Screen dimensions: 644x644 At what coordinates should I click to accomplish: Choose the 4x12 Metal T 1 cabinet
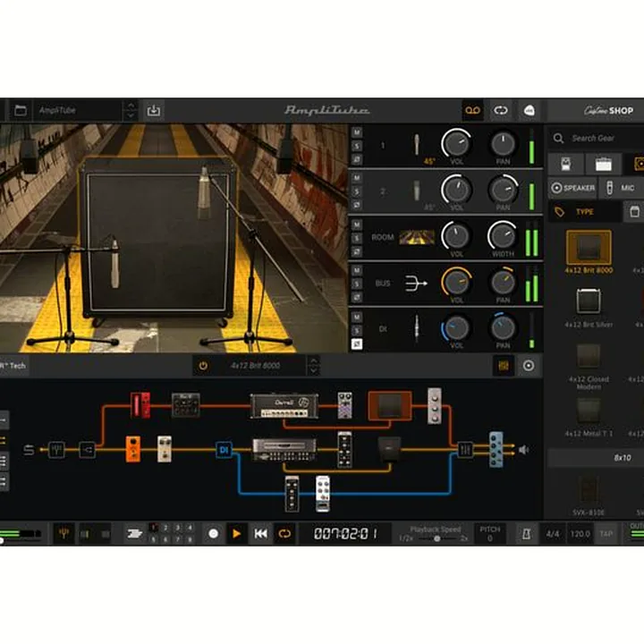(589, 411)
